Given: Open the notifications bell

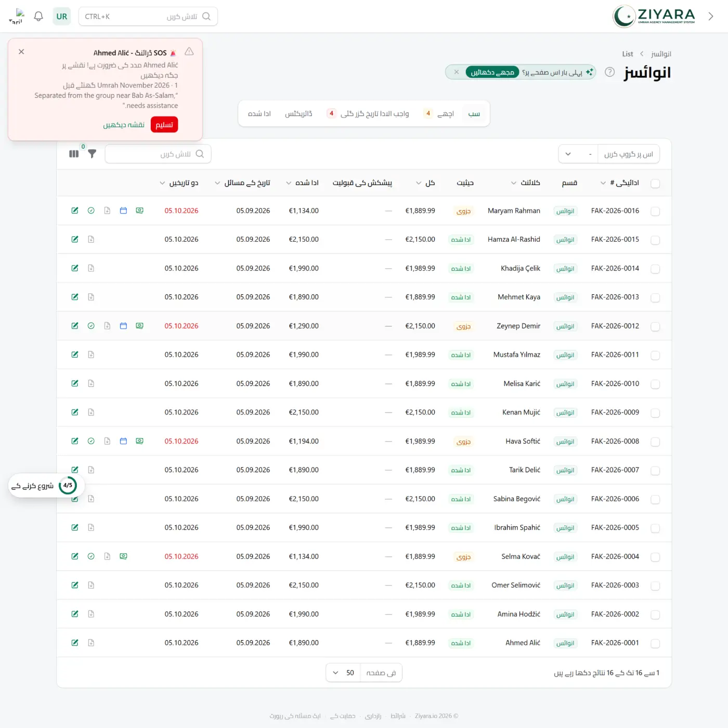Looking at the screenshot, I should [x=38, y=17].
